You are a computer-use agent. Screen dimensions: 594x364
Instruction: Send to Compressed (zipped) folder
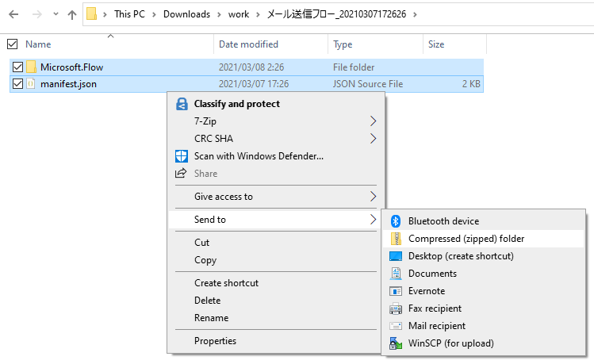coord(466,239)
